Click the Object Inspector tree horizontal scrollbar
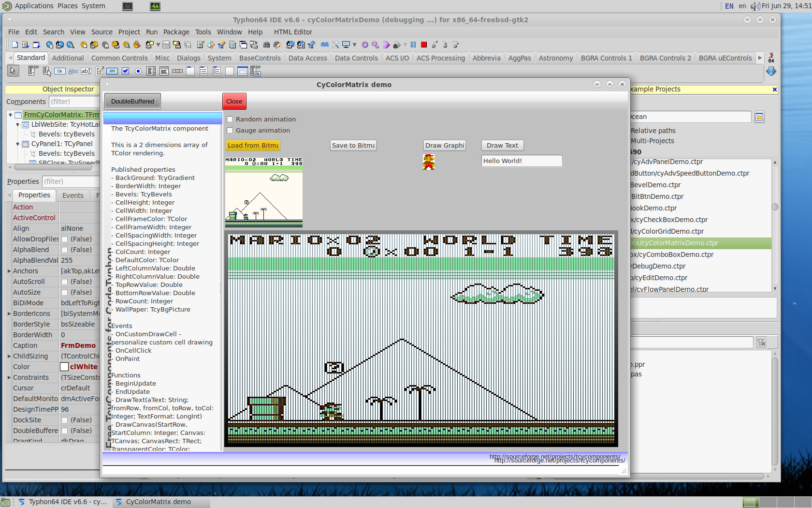Screen dimensions: 812x508 pos(53,167)
